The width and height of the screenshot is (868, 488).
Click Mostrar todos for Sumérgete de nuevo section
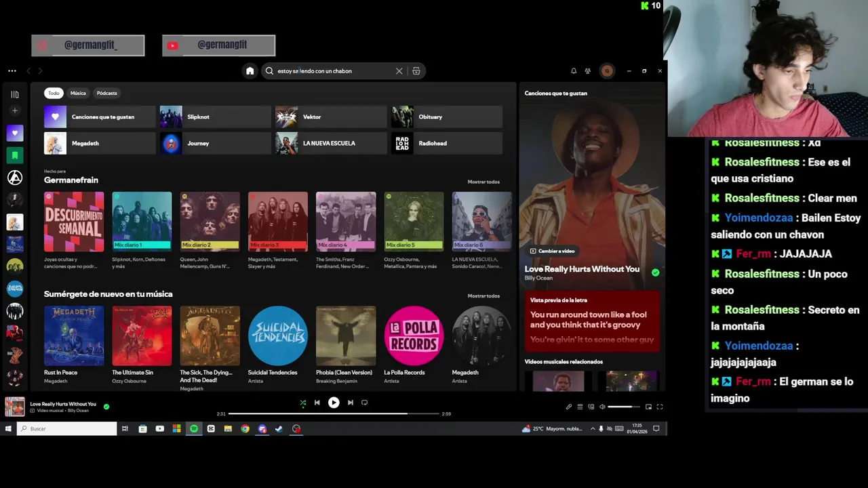pyautogui.click(x=484, y=296)
